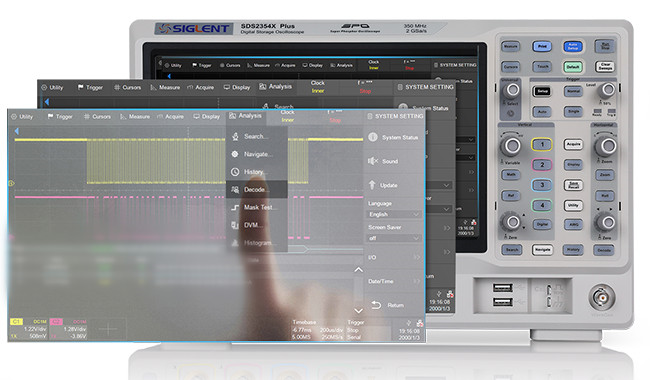Image resolution: width=650 pixels, height=380 pixels.
Task: Open the Trigger menu on front screen
Action: pyautogui.click(x=60, y=117)
